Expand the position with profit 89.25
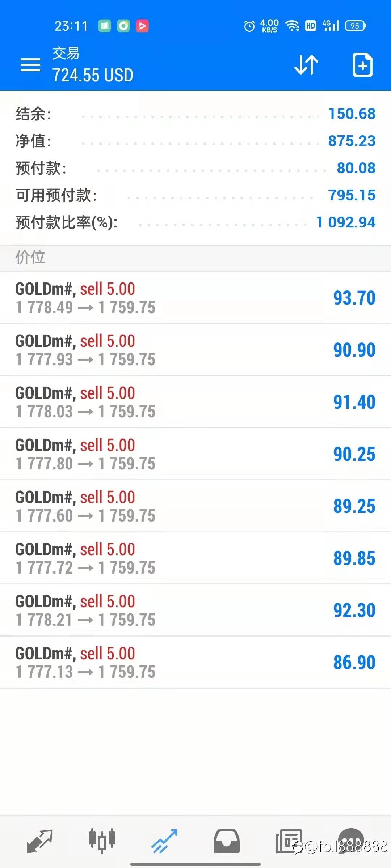Image resolution: width=391 pixels, height=868 pixels. (195, 506)
